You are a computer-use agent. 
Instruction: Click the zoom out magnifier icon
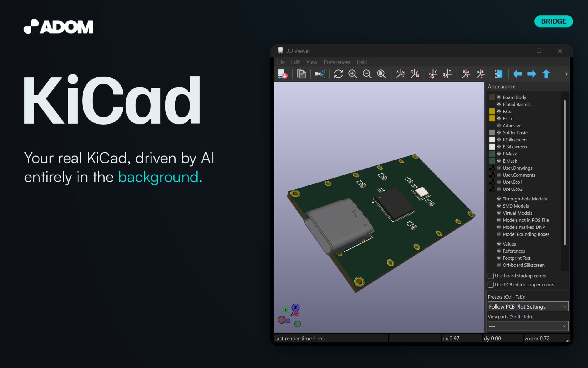click(x=367, y=74)
